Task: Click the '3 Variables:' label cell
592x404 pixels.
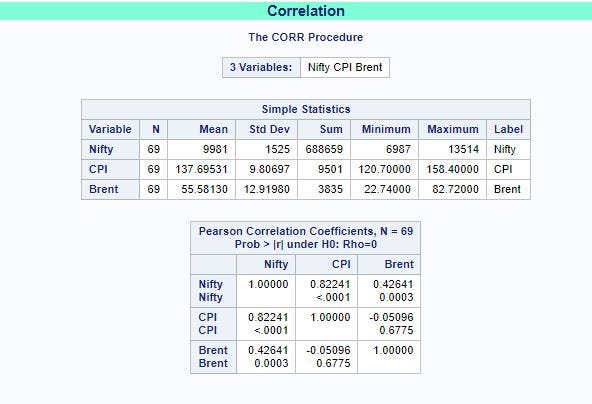Action: 261,67
